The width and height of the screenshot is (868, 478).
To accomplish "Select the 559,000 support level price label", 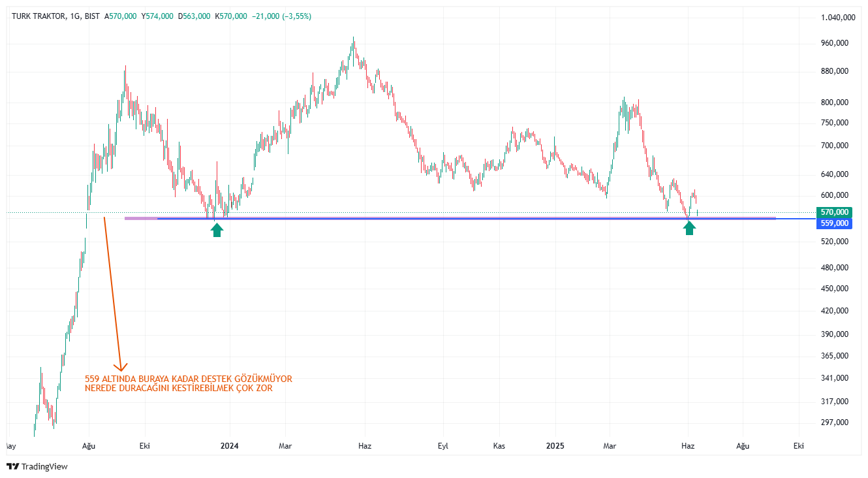I will [x=835, y=223].
